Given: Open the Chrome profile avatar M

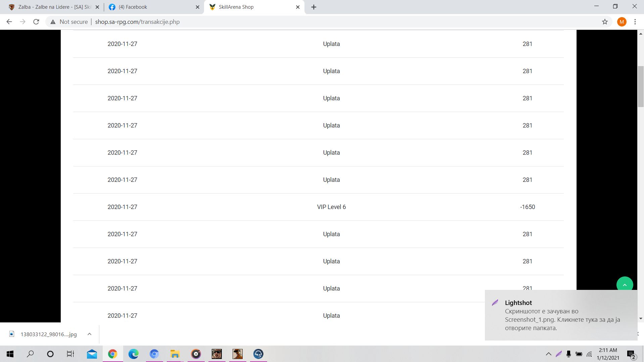Looking at the screenshot, I should tap(622, 22).
